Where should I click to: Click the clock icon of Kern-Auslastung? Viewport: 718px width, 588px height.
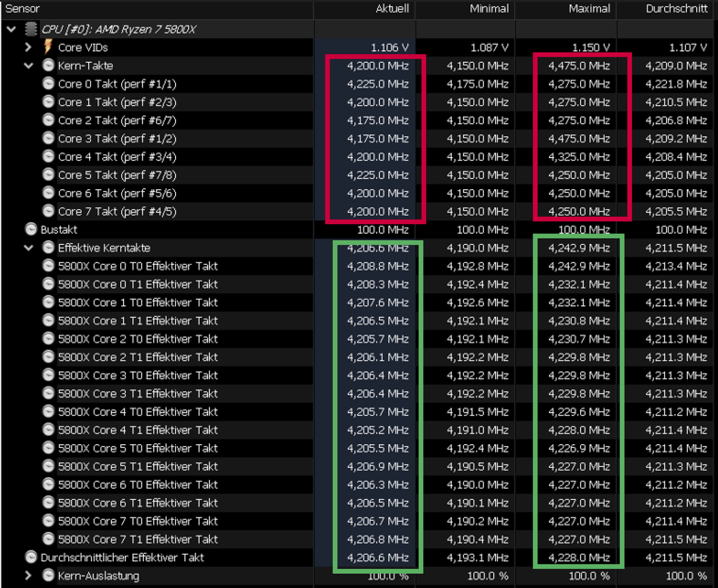coord(48,575)
